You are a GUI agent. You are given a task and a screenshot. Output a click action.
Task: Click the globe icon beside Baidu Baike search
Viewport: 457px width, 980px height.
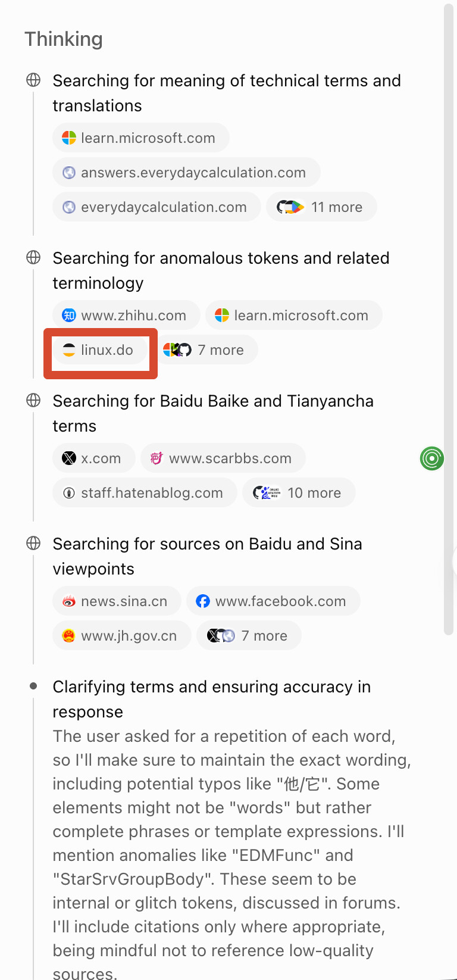[33, 400]
